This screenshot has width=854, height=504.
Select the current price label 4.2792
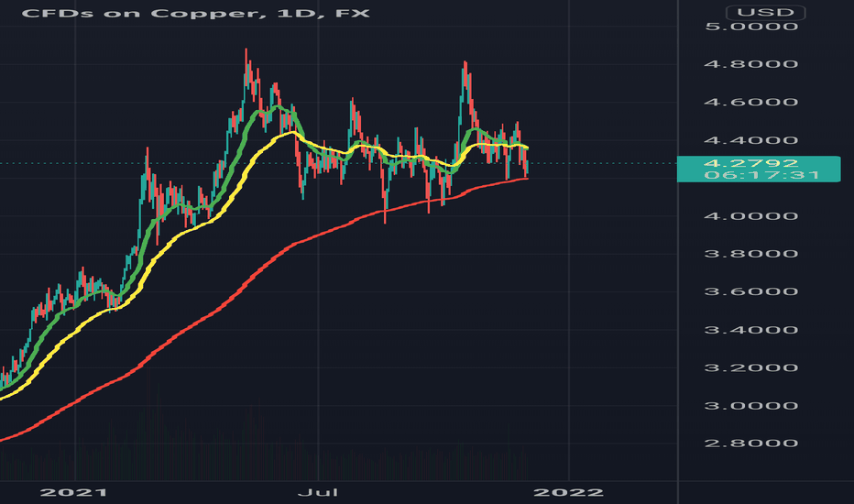tap(751, 163)
